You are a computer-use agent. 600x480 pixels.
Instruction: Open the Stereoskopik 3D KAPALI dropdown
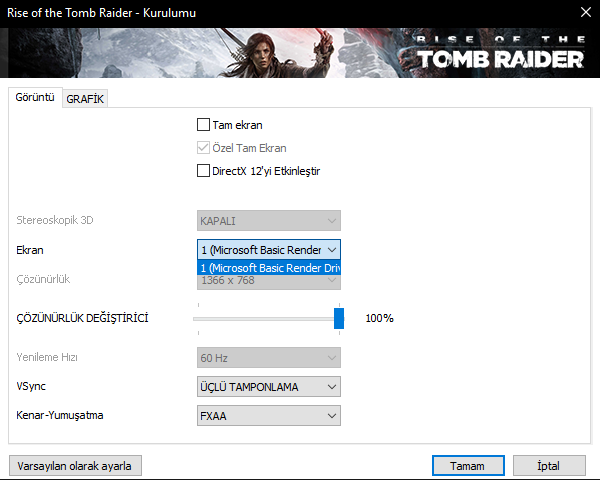[269, 220]
